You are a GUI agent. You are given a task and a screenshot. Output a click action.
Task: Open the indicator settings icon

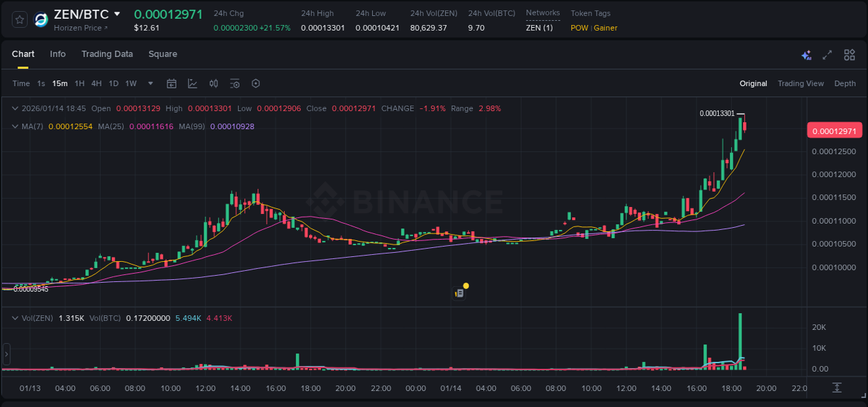tap(235, 83)
